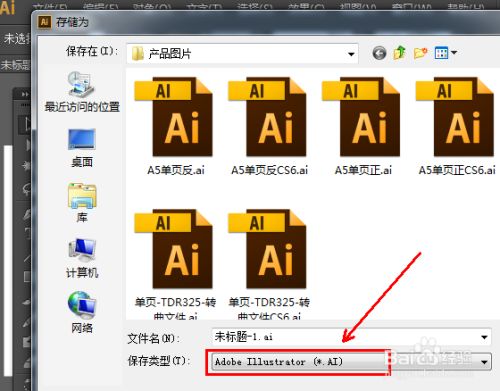This screenshot has height=391, width=500.
Task: Select file A5单页反.ai icon
Action: pyautogui.click(x=174, y=117)
